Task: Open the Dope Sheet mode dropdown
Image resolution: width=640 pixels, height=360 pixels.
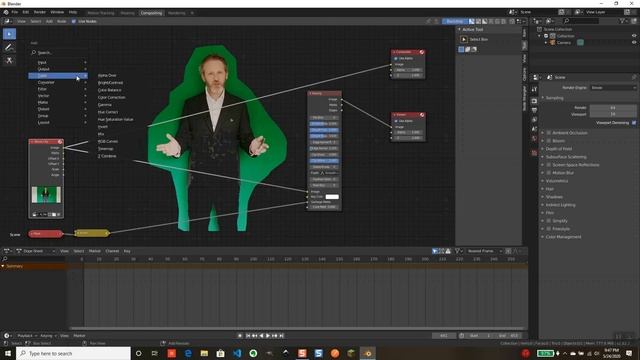Action: (36, 251)
